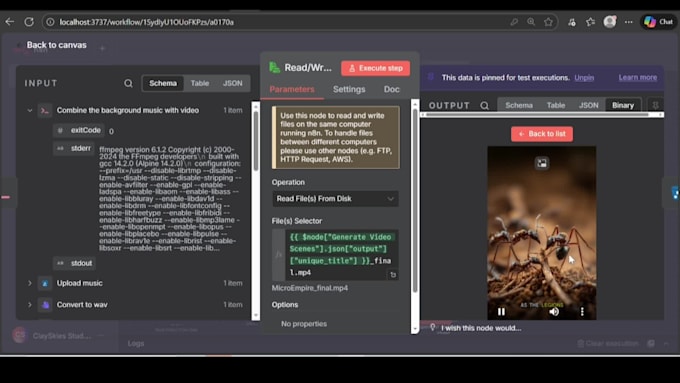This screenshot has height=383, width=680.
Task: Go back using browser back arrow
Action: pos(10,22)
